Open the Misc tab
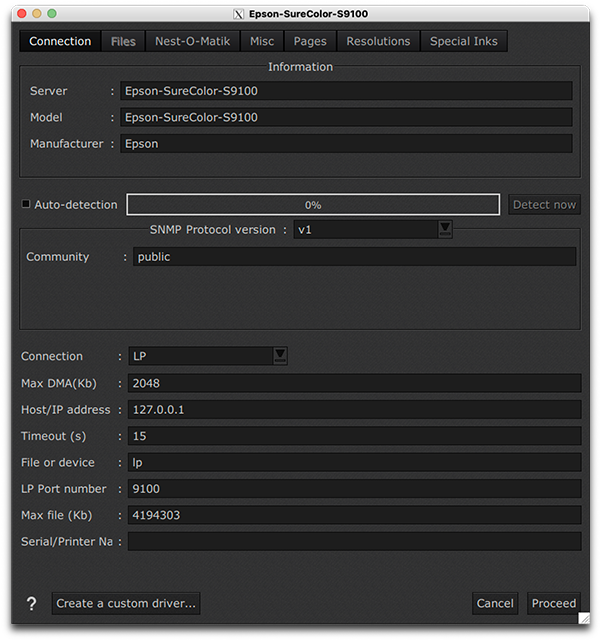The width and height of the screenshot is (600, 640). pyautogui.click(x=262, y=41)
